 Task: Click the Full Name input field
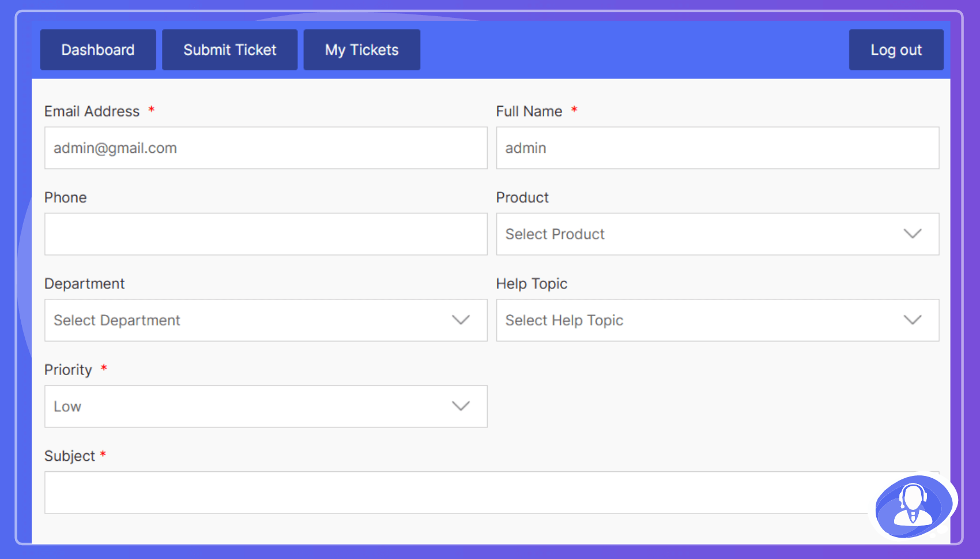pyautogui.click(x=718, y=148)
